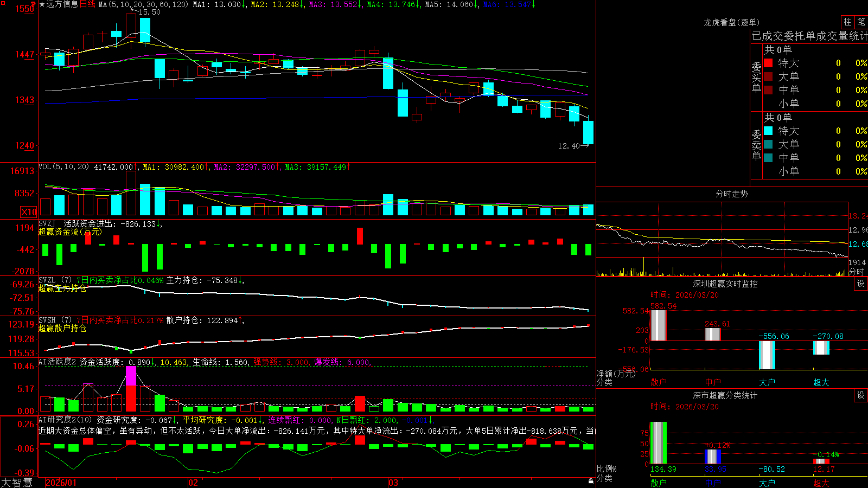Click the lock icon at chart bottom-right
The height and width of the screenshot is (488, 868).
591,481
